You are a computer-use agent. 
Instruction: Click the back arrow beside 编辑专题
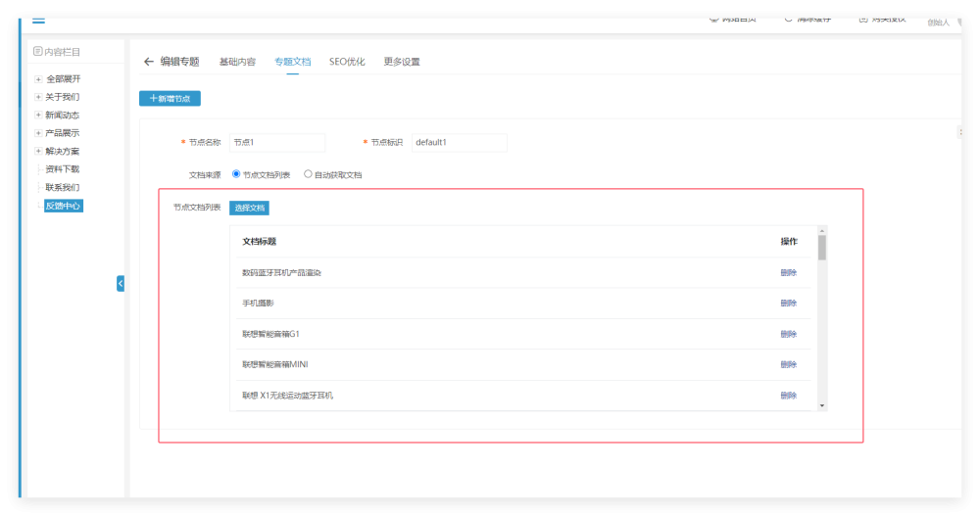148,62
